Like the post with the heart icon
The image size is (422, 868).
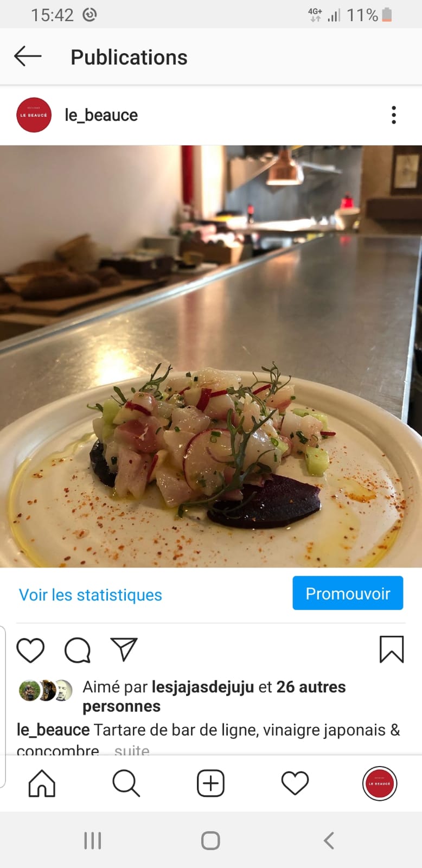(x=30, y=650)
